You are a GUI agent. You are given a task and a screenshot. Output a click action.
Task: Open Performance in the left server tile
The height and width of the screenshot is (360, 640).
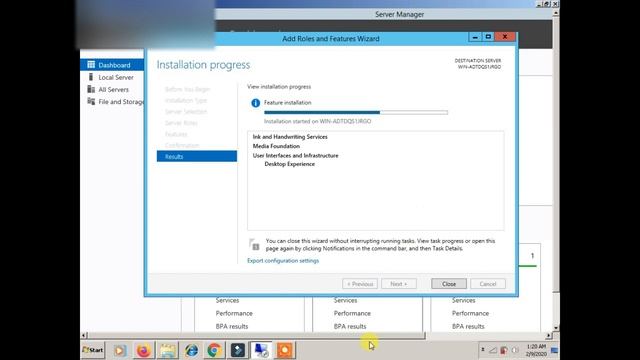pyautogui.click(x=234, y=313)
